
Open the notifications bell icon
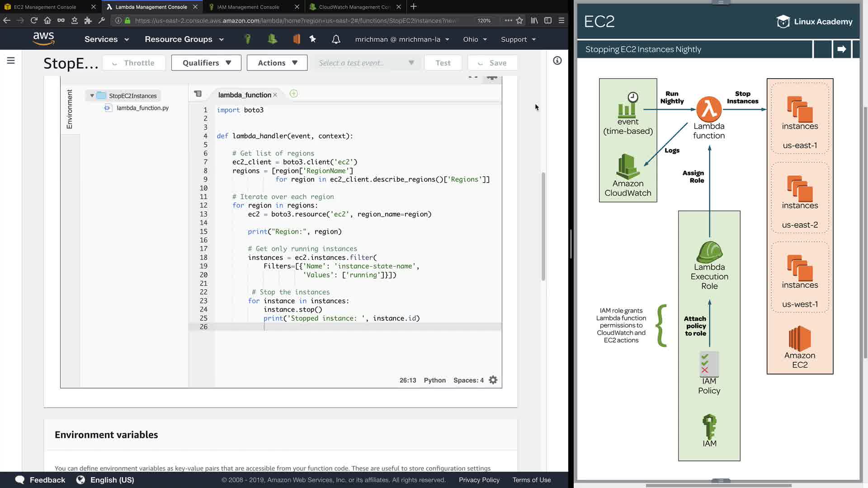tap(336, 39)
